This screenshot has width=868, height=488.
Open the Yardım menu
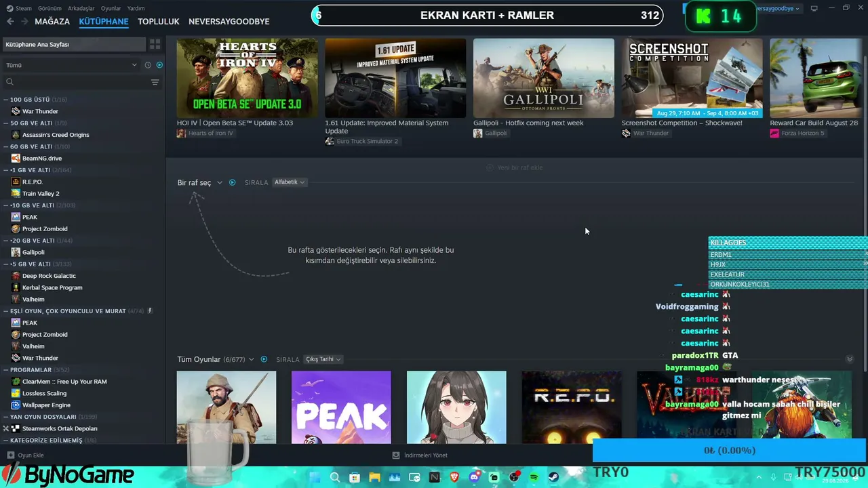[x=136, y=8]
